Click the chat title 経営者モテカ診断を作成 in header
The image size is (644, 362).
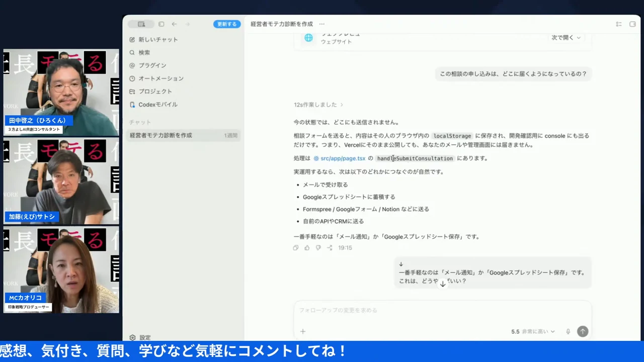pos(282,24)
